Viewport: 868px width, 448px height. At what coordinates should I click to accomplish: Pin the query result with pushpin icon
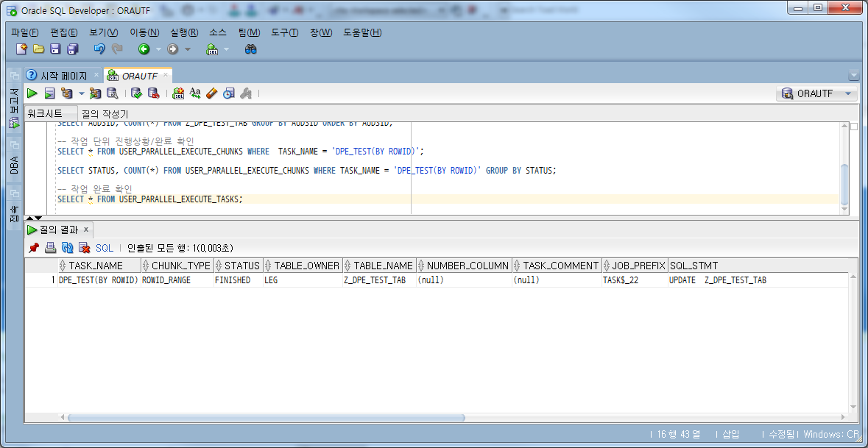tap(34, 248)
